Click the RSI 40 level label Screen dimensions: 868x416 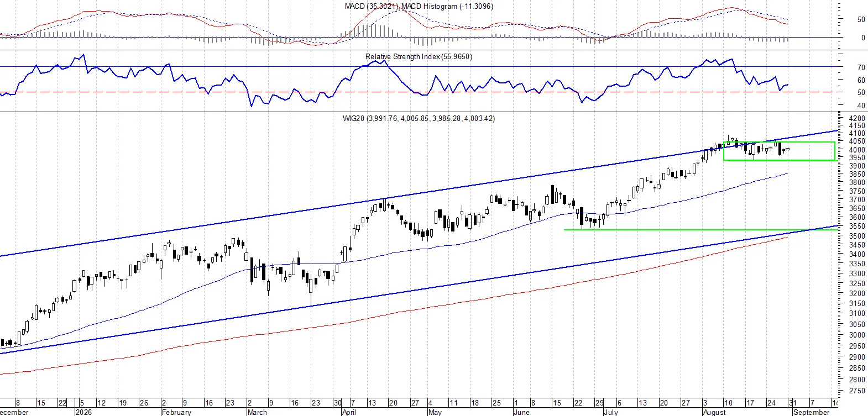[x=861, y=106]
